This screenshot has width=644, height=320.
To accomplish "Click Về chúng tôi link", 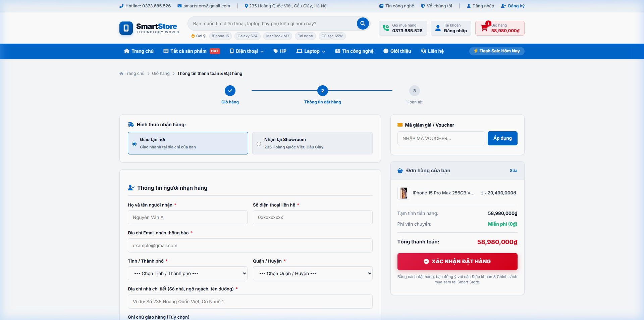I will point(436,6).
